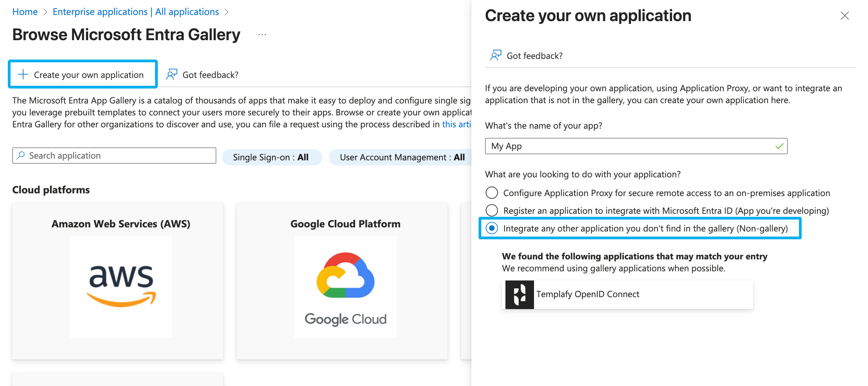Click the Got feedback person icon in the panel
This screenshot has width=868, height=386.
496,55
